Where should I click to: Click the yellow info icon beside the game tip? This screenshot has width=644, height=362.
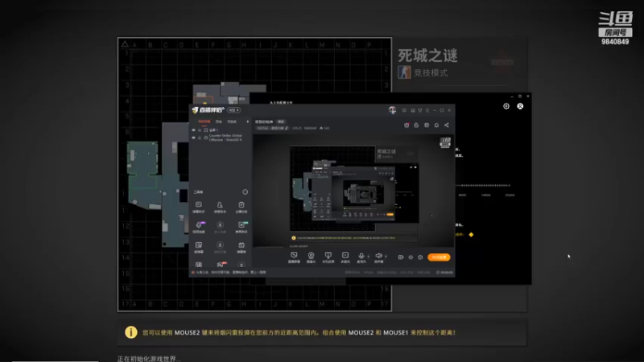coord(131,332)
